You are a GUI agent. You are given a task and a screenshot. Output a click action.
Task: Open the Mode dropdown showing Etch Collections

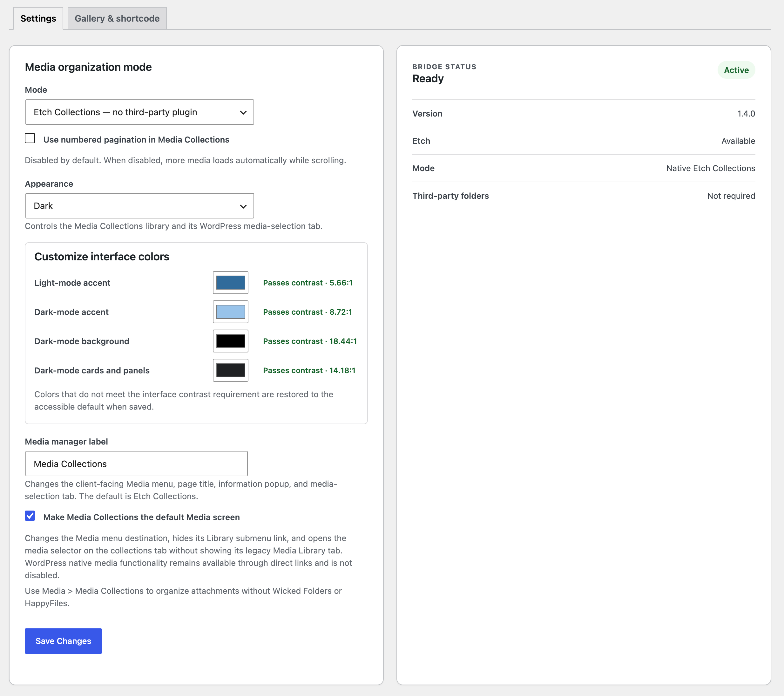(x=140, y=112)
